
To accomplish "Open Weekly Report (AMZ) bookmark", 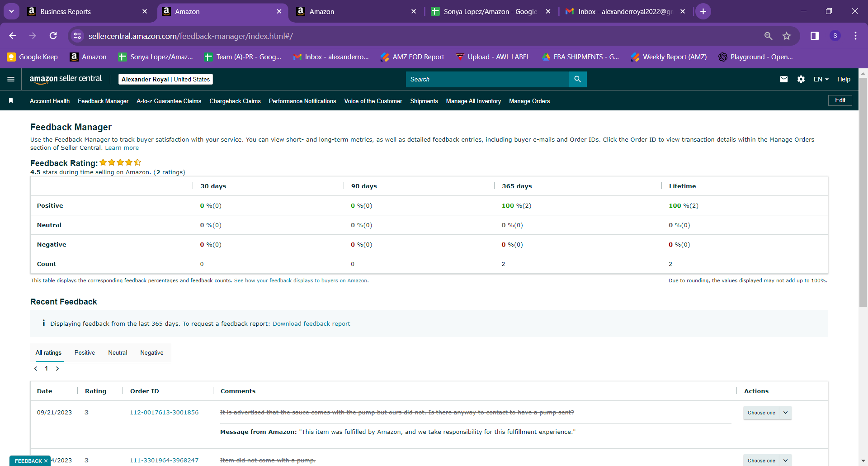I will pyautogui.click(x=669, y=57).
